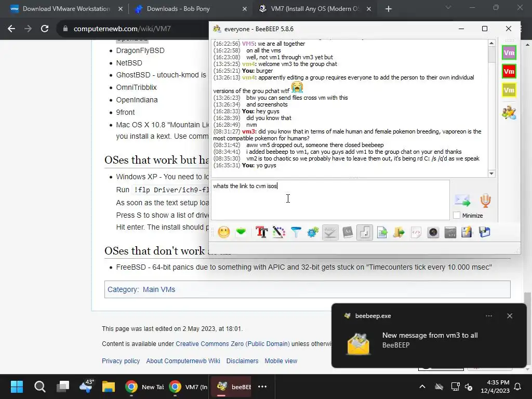Click the save chat with pencil icon

pyautogui.click(x=467, y=232)
